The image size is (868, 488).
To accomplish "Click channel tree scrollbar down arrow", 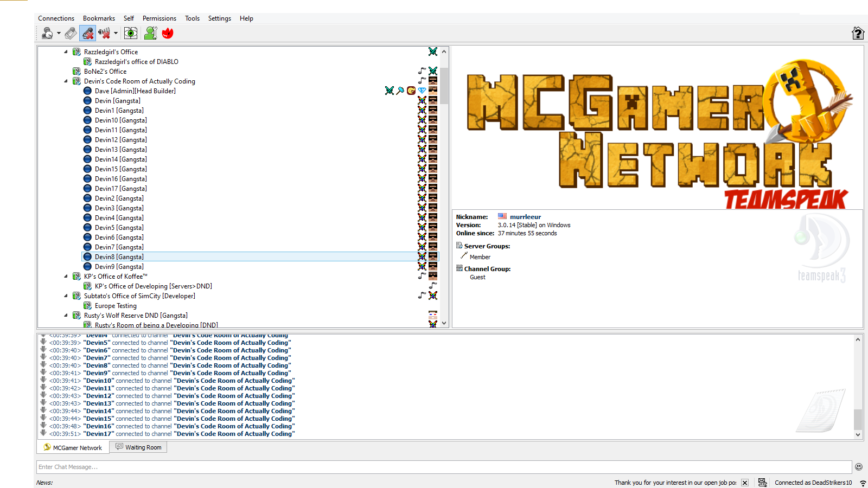I will [x=444, y=323].
